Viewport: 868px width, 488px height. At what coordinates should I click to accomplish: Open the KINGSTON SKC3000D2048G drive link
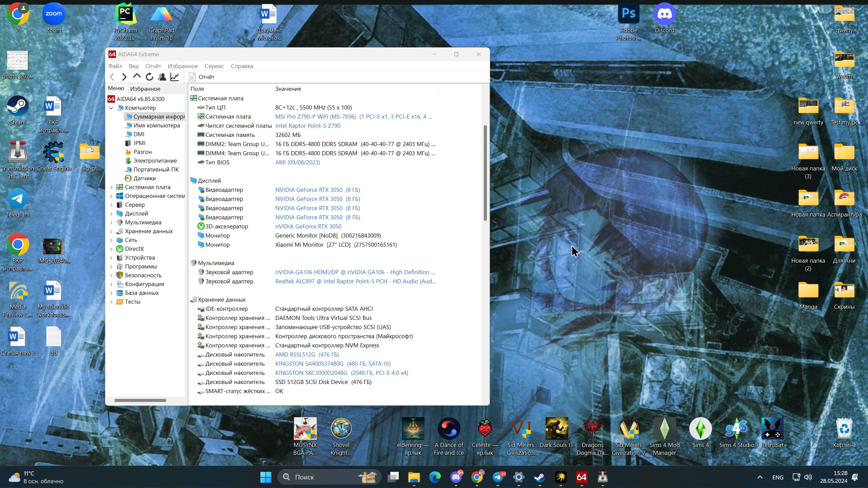point(341,373)
